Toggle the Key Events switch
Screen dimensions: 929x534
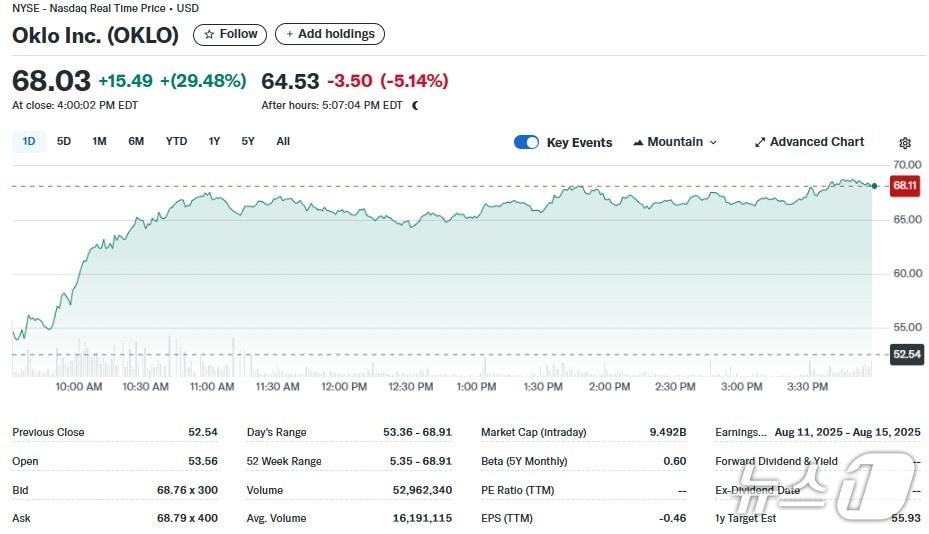click(526, 142)
